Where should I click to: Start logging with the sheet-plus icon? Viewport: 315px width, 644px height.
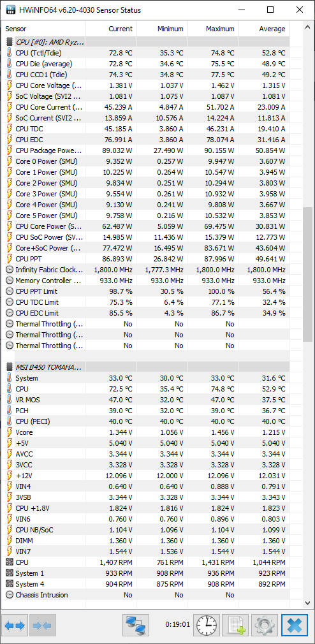[236, 626]
